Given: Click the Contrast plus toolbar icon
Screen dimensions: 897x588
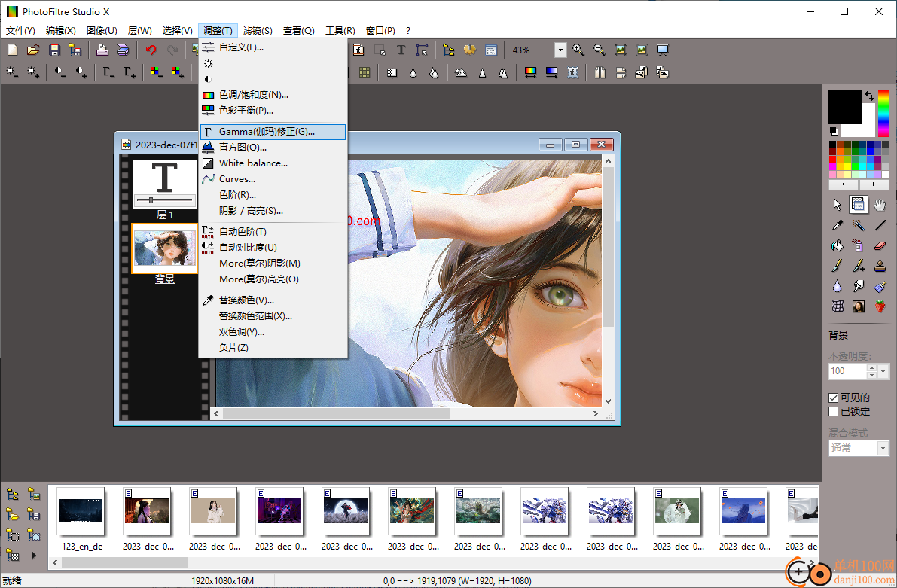Looking at the screenshot, I should coord(81,72).
